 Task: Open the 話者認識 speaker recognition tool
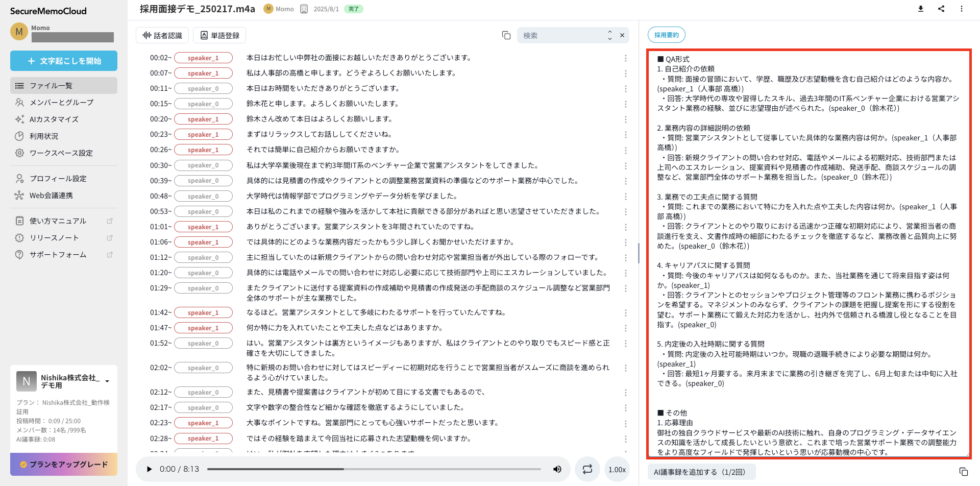click(162, 35)
